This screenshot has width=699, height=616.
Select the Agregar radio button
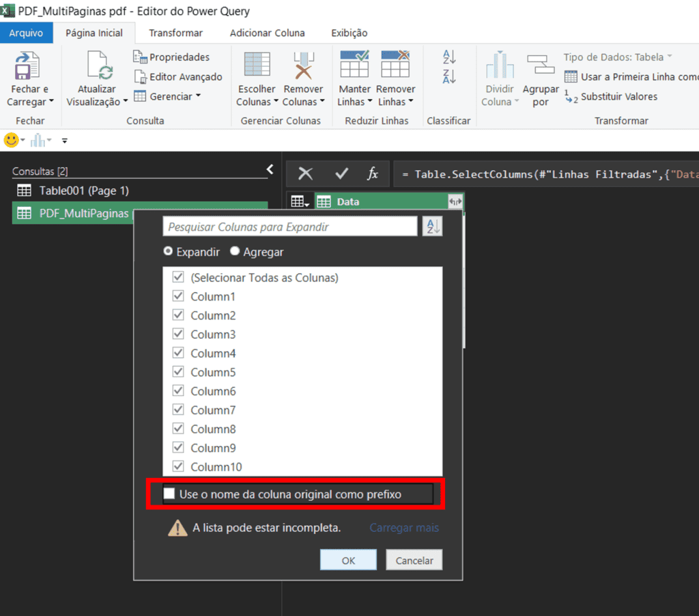[x=235, y=251]
